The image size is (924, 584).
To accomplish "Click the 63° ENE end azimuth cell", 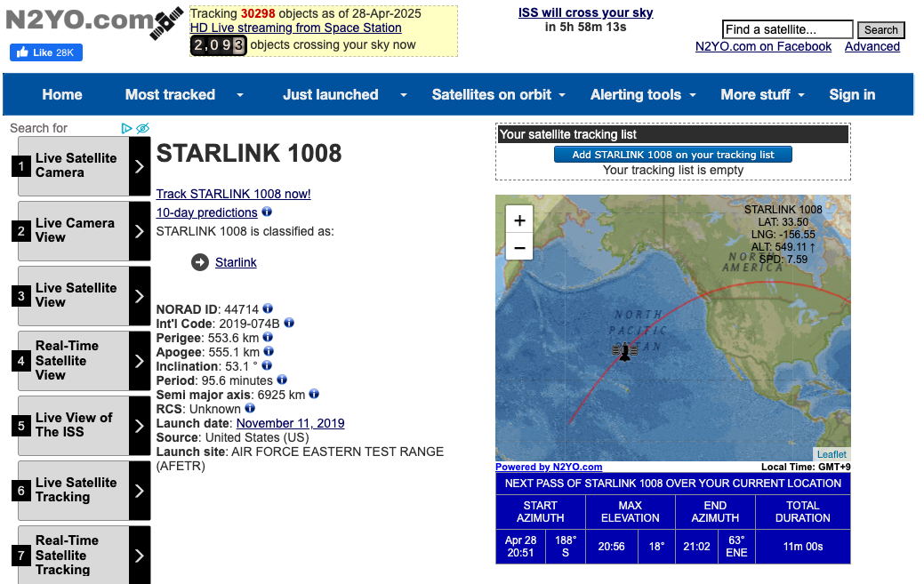I will click(x=736, y=547).
